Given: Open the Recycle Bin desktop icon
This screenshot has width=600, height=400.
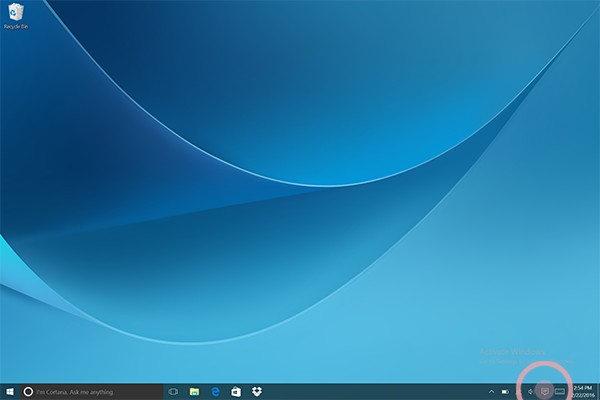Looking at the screenshot, I should (x=16, y=16).
